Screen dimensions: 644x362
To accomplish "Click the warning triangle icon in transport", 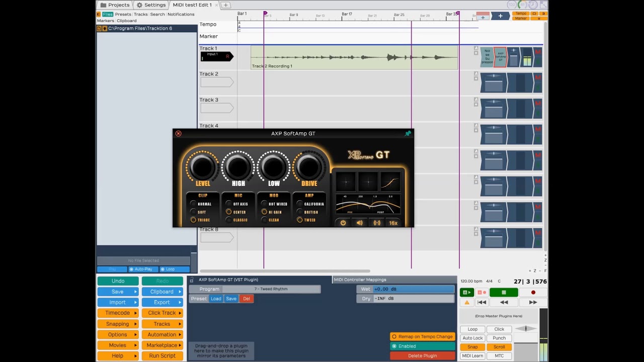I will 467,302.
